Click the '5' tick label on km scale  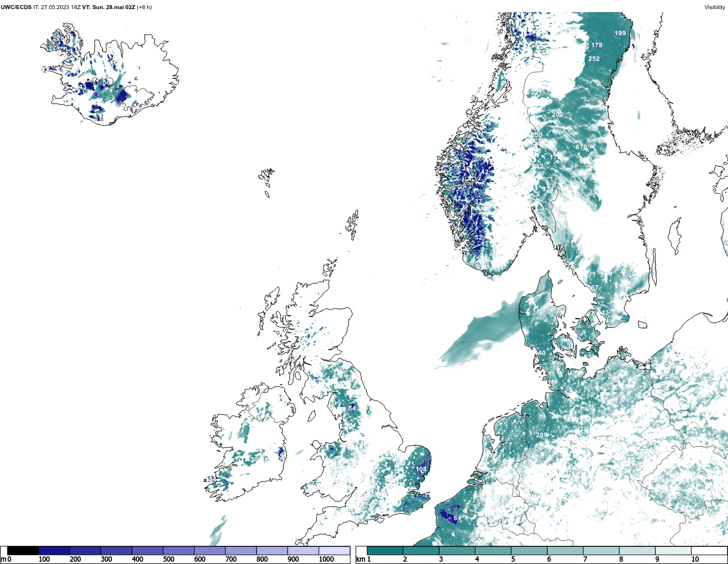(x=513, y=559)
